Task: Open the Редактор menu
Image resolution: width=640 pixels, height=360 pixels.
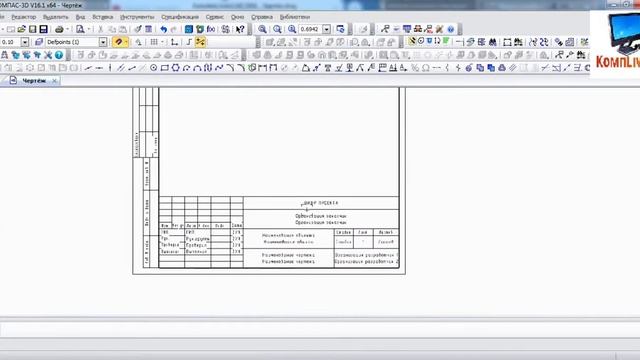Action: click(24, 17)
